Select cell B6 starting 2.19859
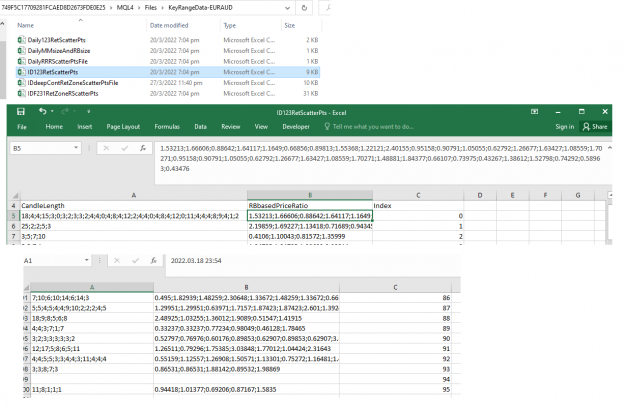 310,226
